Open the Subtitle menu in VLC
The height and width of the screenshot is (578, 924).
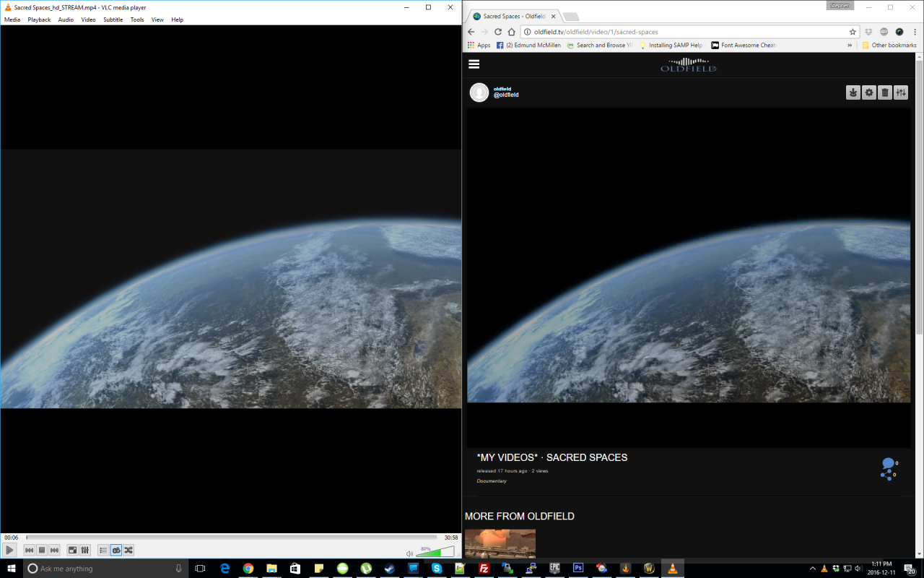[x=113, y=20]
